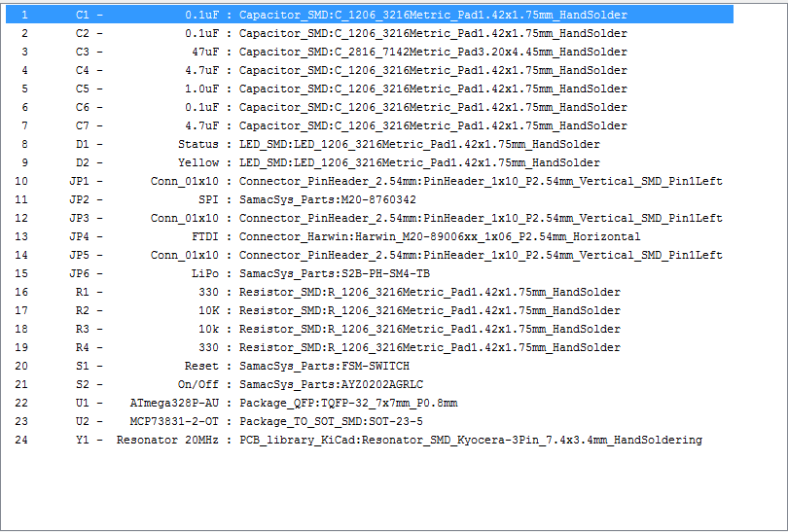Click the SamacSys_Parts:FSM-SWITCH footprint

tap(324, 367)
